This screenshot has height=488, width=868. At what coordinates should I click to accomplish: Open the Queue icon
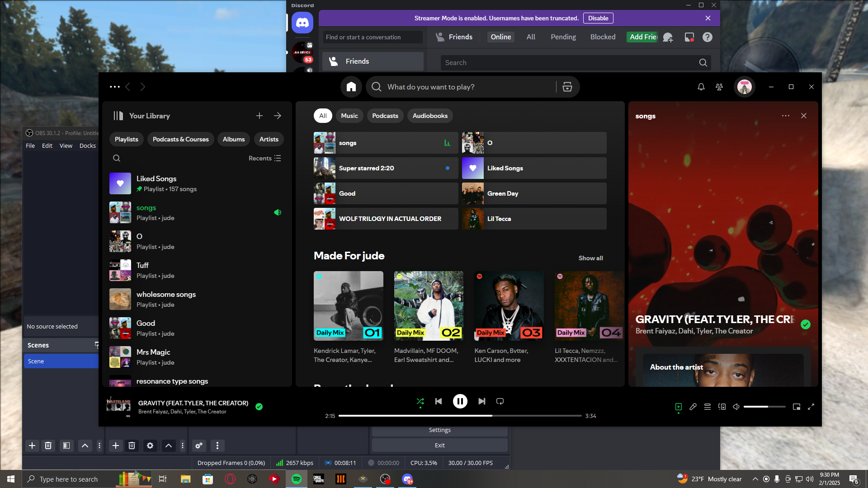(708, 407)
